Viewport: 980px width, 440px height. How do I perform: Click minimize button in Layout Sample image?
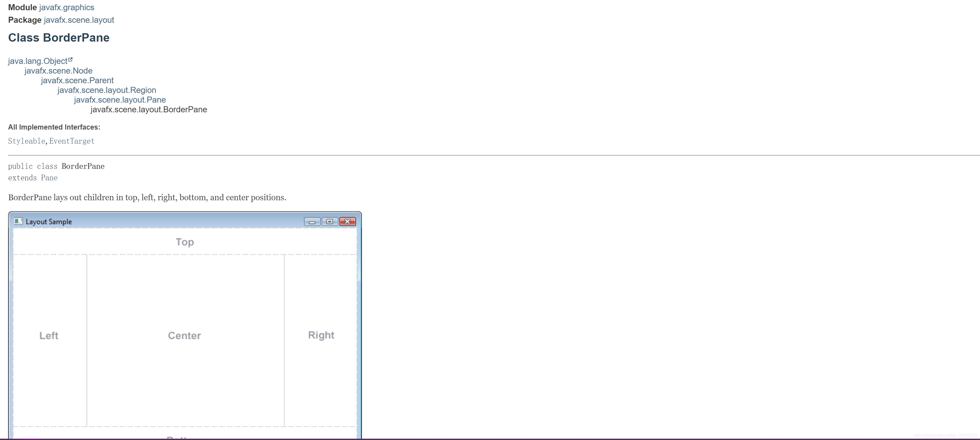[312, 222]
